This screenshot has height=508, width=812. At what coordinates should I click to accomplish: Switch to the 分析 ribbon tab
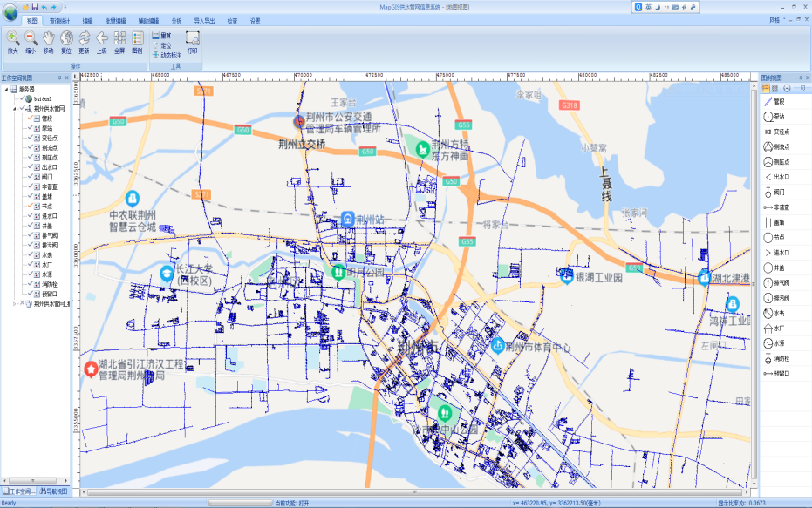tap(177, 20)
